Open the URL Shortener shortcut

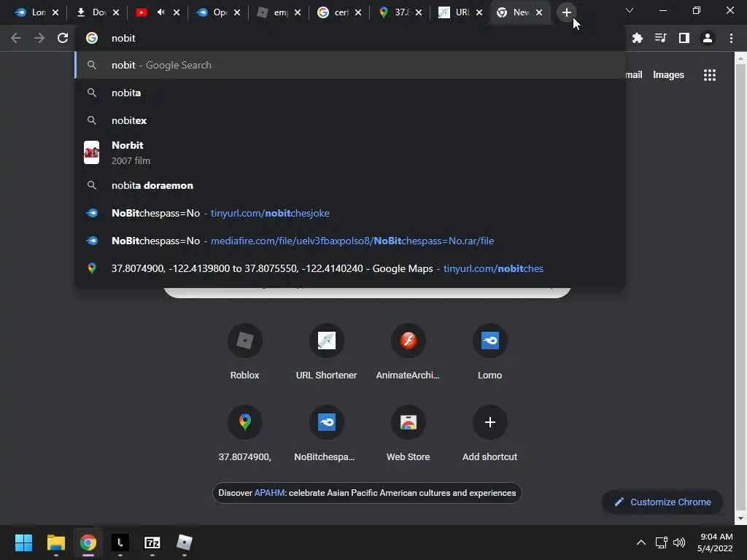coord(326,352)
